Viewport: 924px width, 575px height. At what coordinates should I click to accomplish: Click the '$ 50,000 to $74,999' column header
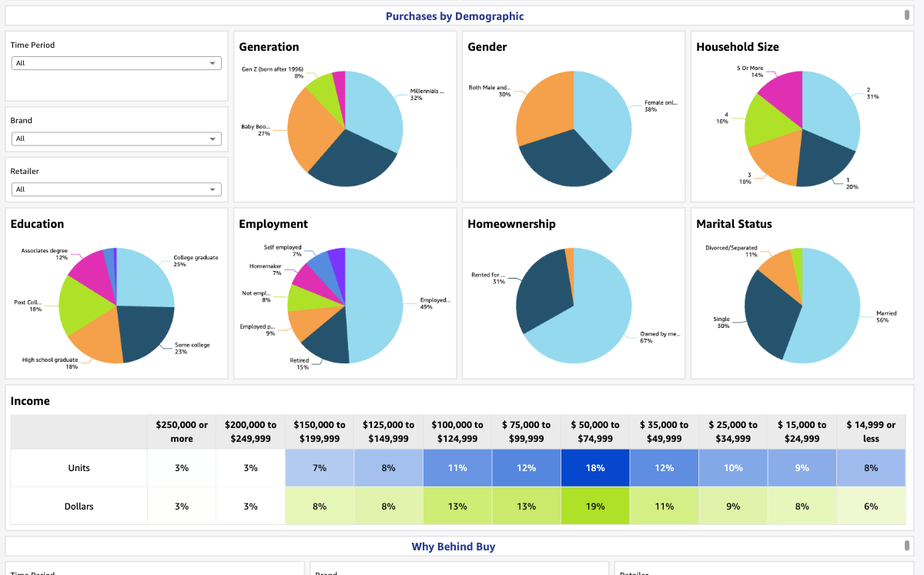click(x=595, y=432)
